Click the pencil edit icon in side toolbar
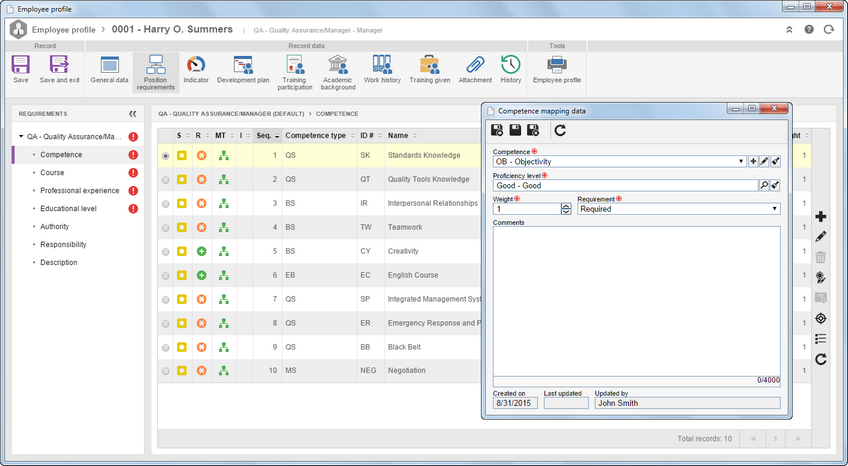Viewport: 848px width, 466px height. [820, 237]
